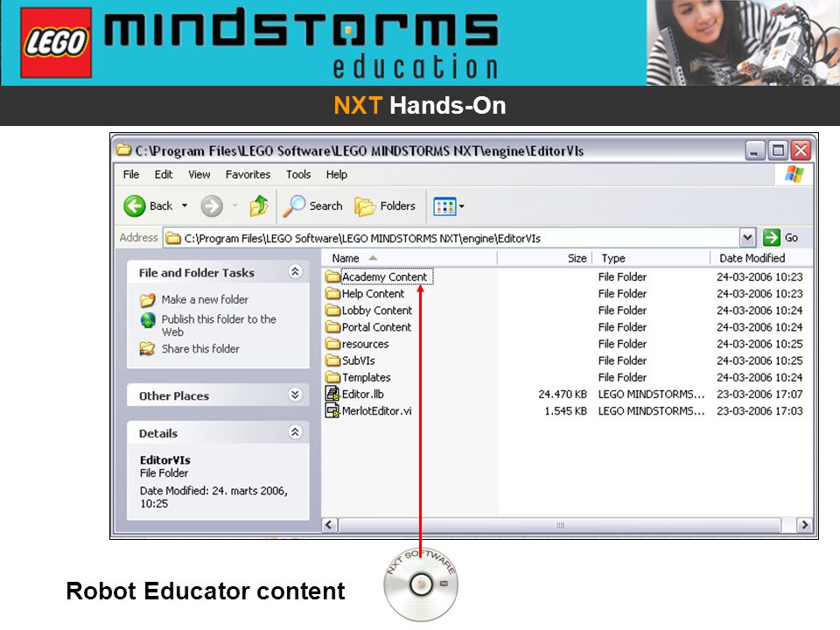Collapse the Details panel
The width and height of the screenshot is (840, 630).
295,432
